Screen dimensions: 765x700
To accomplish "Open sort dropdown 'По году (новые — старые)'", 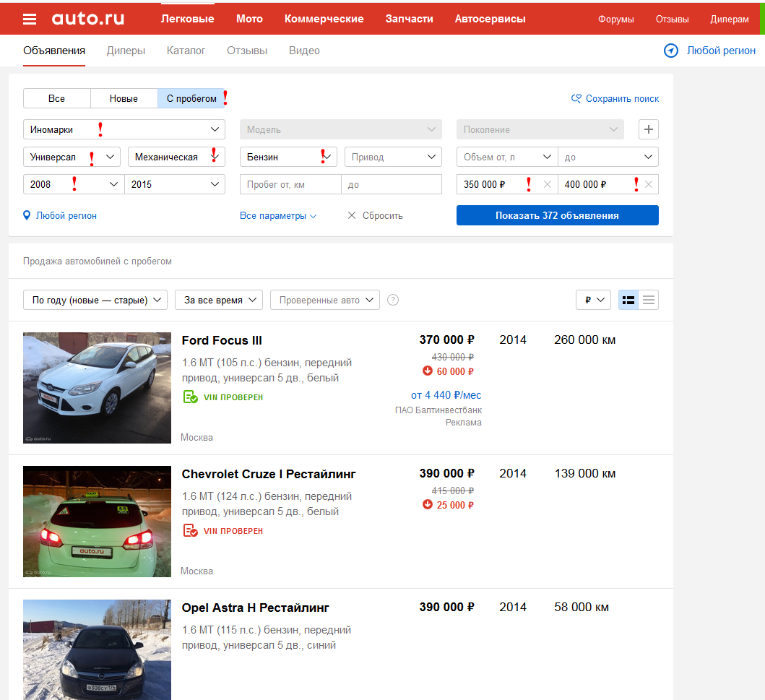I will [x=95, y=300].
